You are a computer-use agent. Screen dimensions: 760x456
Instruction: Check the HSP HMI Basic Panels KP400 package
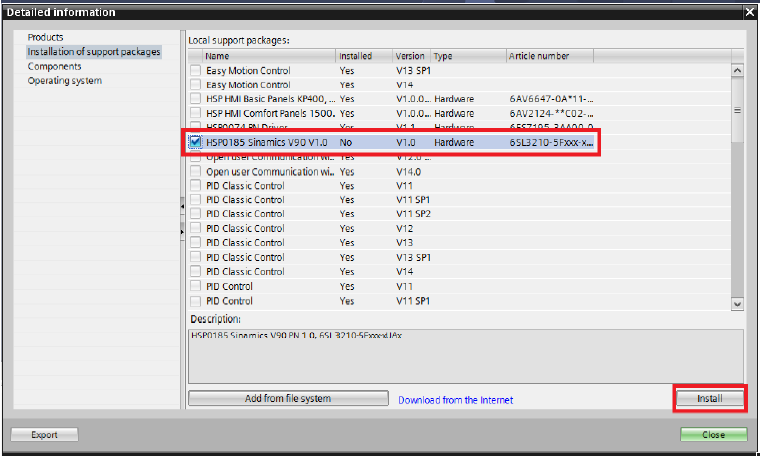tap(196, 100)
